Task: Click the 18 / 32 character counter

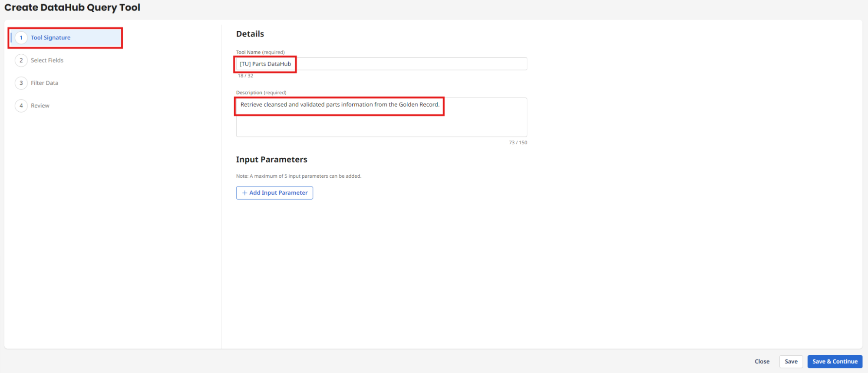Action: point(245,76)
